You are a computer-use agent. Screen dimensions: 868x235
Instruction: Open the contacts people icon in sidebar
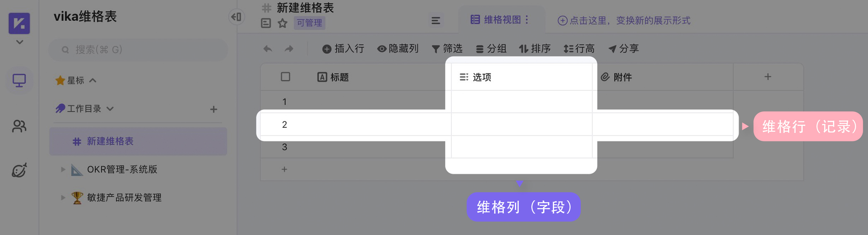click(x=19, y=126)
